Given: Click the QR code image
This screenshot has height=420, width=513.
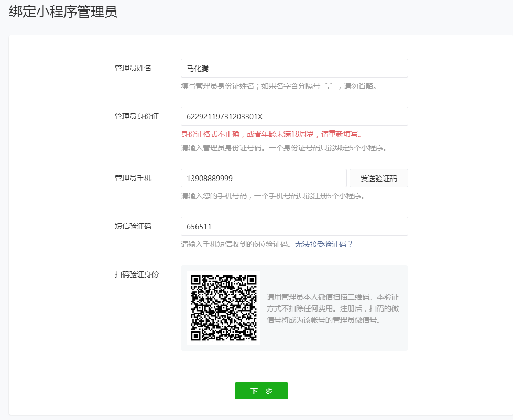Looking at the screenshot, I should [x=224, y=308].
